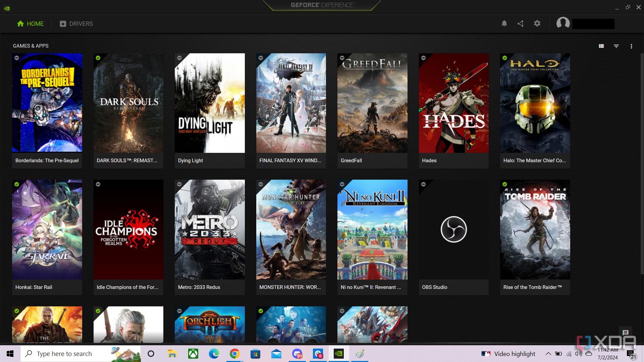This screenshot has height=362, width=644.
Task: Open the Windows Start menu
Action: tap(10, 354)
